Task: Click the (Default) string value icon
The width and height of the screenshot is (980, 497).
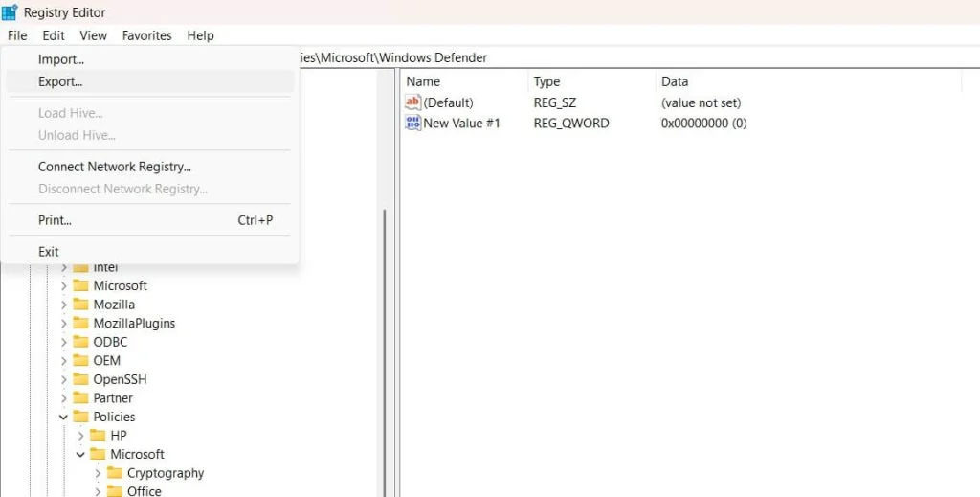Action: [x=413, y=102]
